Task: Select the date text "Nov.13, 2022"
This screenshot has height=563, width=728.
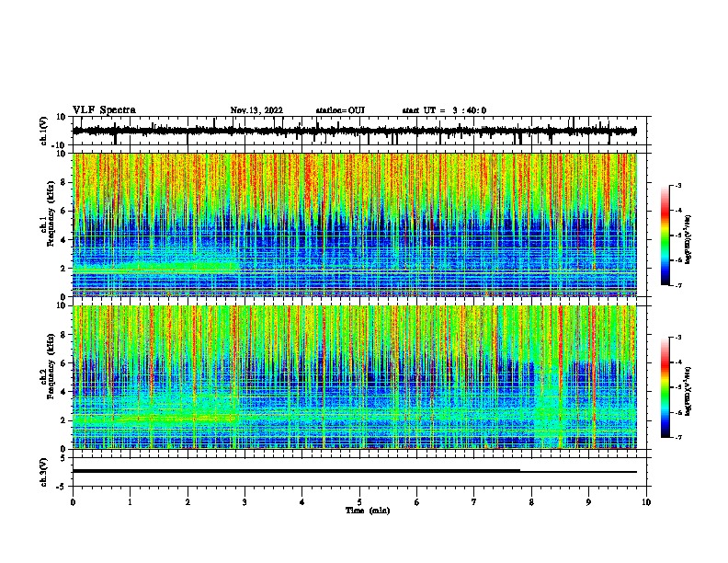Action: pos(256,110)
